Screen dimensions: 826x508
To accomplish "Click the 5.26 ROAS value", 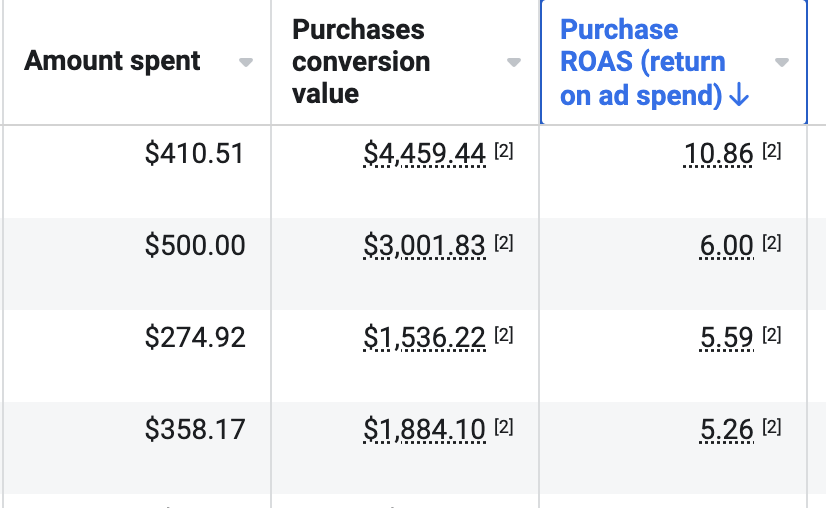I will click(726, 429).
